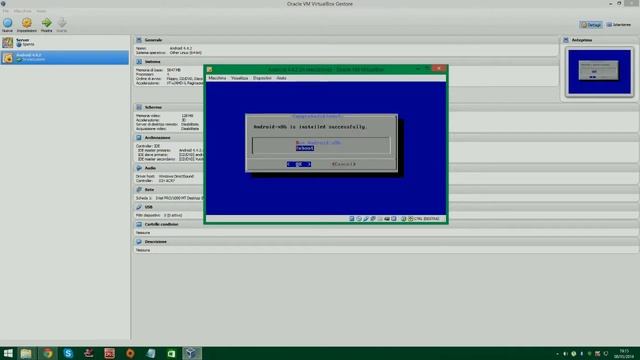Screen dimensions: 640x360
Task: Click OK in the installer dialog
Action: (x=299, y=164)
